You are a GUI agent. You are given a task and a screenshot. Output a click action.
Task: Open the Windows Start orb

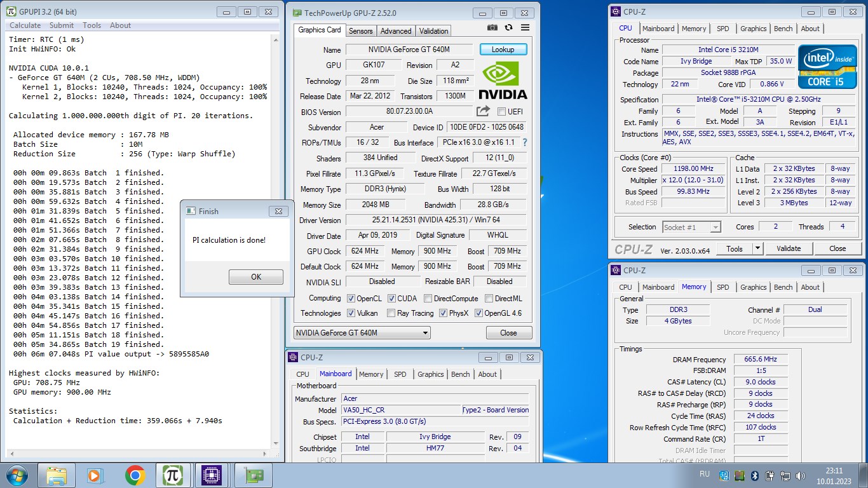[16, 475]
